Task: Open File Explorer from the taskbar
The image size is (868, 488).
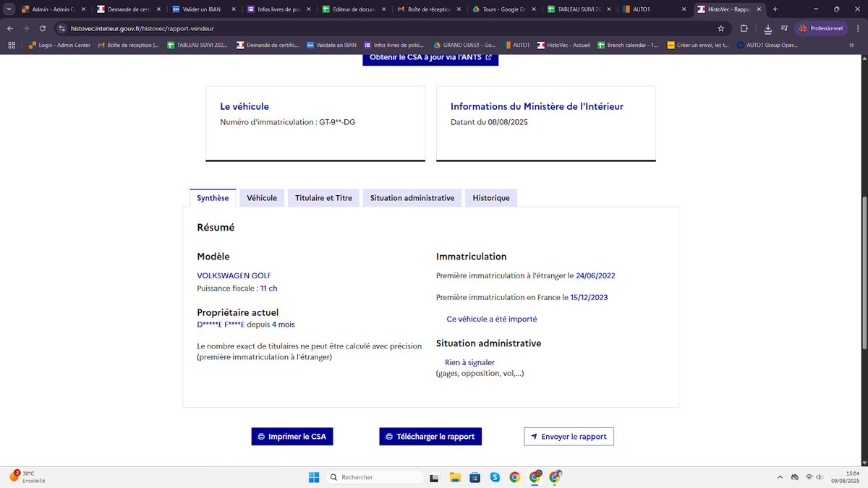Action: pos(455,477)
